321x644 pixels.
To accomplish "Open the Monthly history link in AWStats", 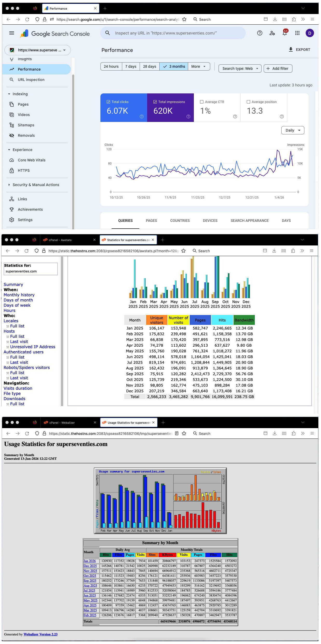I will tap(19, 295).
